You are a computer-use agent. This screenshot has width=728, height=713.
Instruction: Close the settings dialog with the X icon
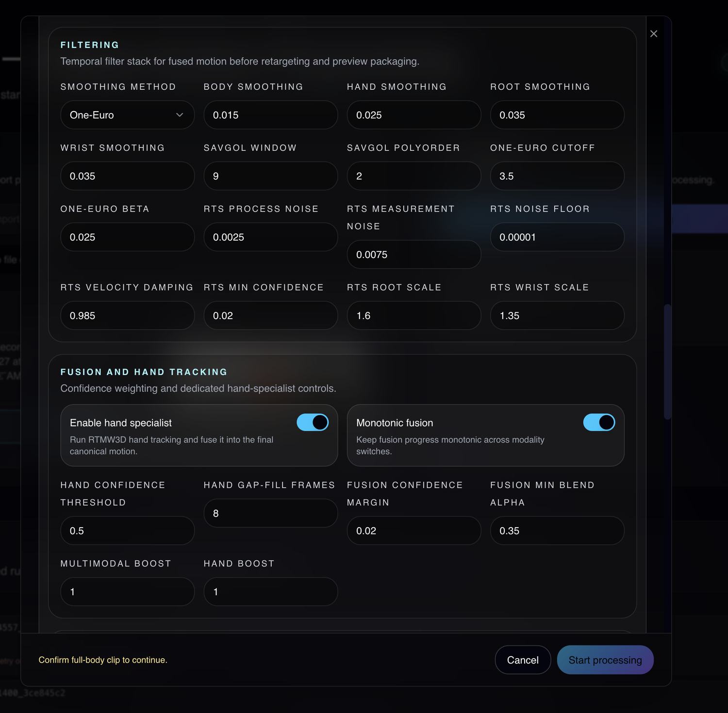[x=654, y=33]
